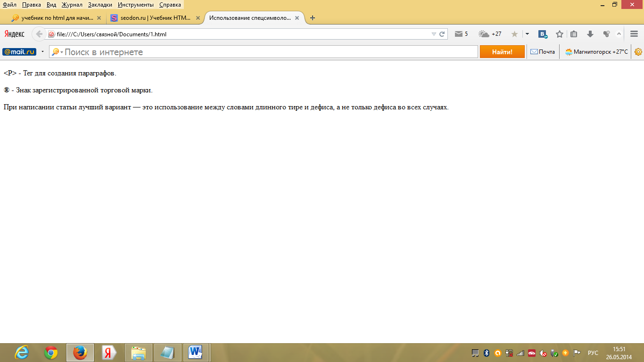The width and height of the screenshot is (644, 362).
Task: Show the bookmarks list icon
Action: (x=574, y=34)
